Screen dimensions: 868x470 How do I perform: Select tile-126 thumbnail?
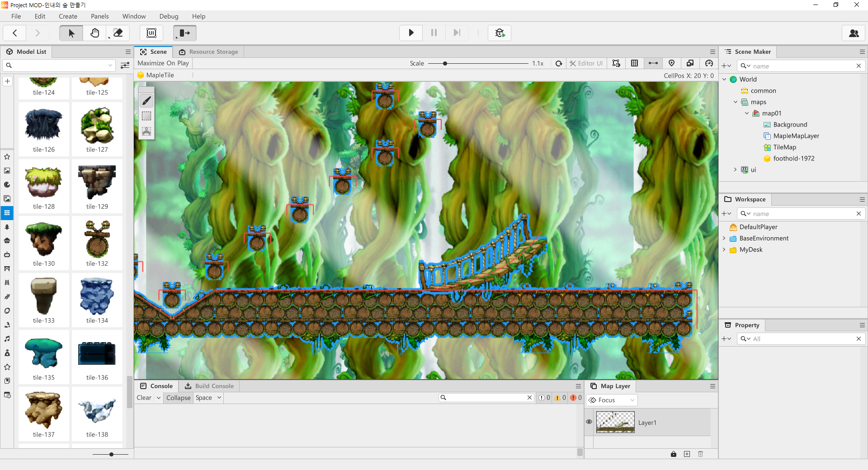(x=44, y=129)
